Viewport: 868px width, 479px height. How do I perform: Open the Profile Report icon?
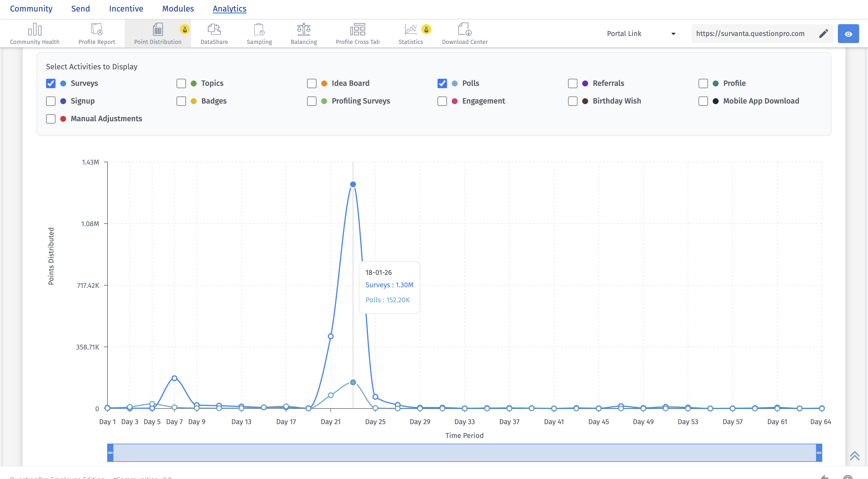[x=97, y=29]
